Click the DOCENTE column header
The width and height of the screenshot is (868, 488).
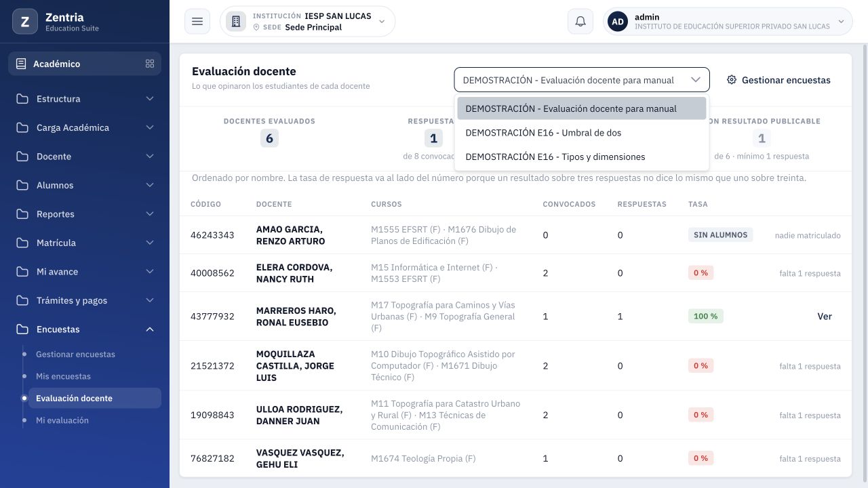click(274, 204)
